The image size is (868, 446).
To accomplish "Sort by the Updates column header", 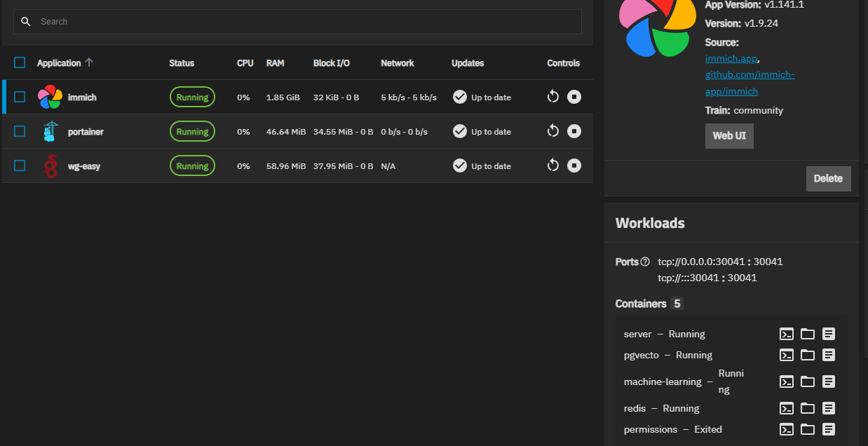I will tap(468, 63).
